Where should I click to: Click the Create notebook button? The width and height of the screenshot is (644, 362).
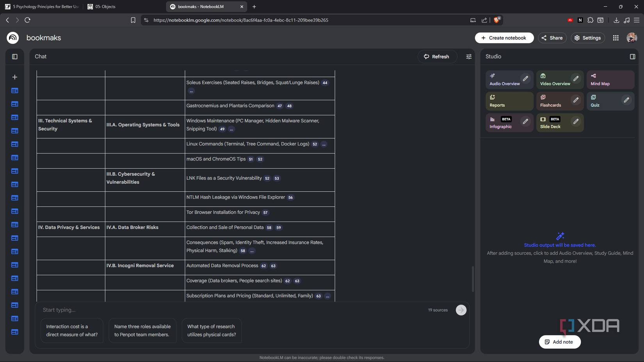click(x=504, y=37)
